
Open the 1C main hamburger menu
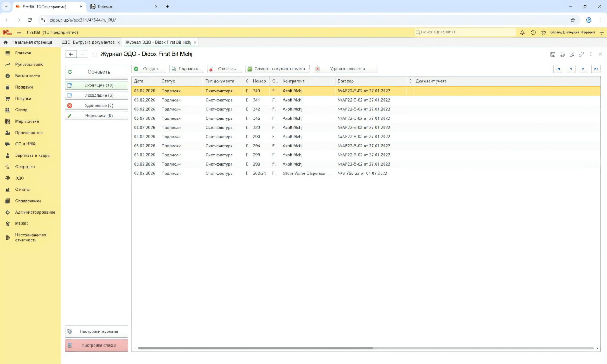[x=19, y=32]
